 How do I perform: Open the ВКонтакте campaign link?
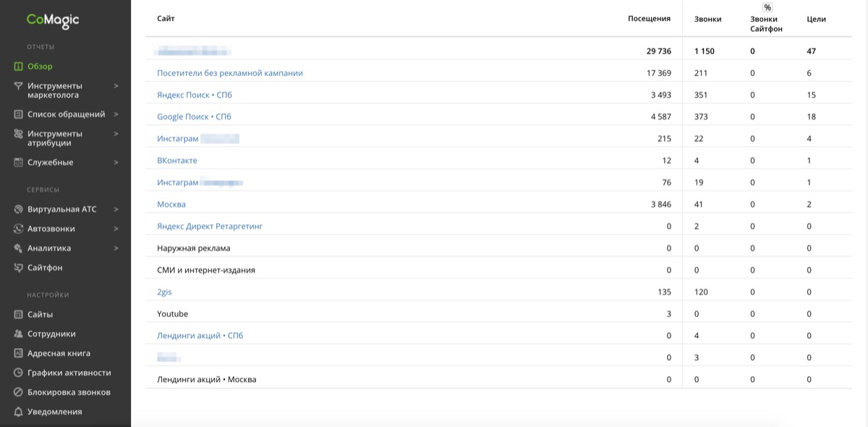pyautogui.click(x=177, y=161)
